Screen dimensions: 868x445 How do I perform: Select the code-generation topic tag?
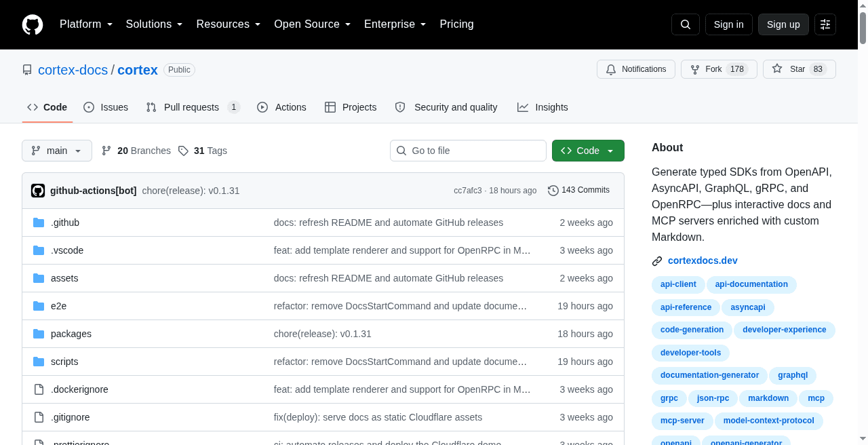(x=692, y=330)
